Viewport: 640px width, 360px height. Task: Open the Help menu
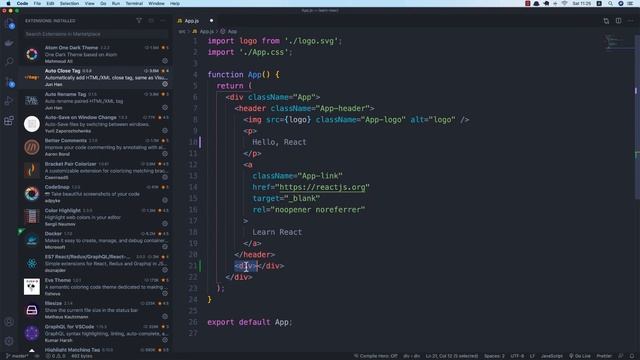click(175, 3)
